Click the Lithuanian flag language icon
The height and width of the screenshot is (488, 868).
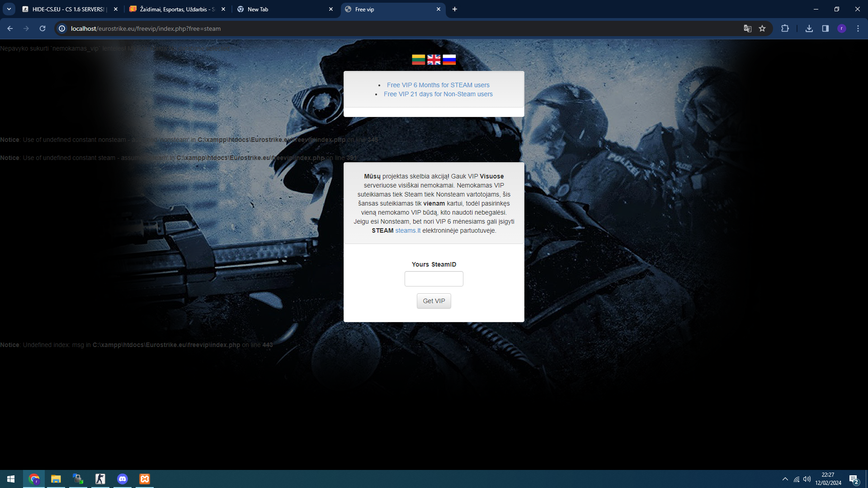tap(418, 60)
